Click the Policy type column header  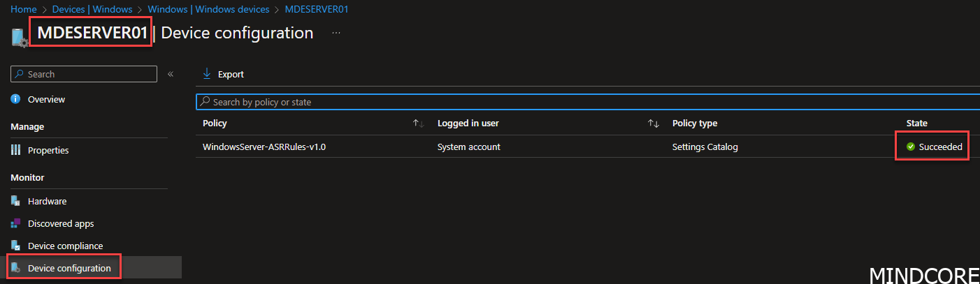(695, 124)
